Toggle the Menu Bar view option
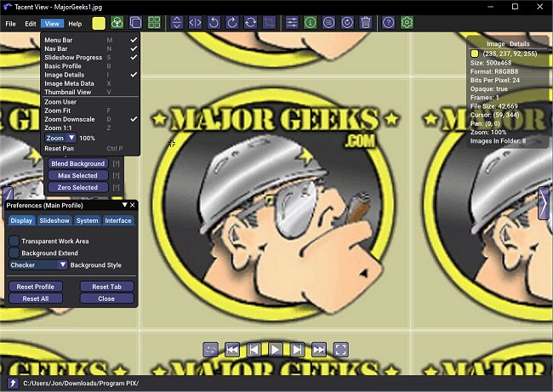 tap(90, 40)
